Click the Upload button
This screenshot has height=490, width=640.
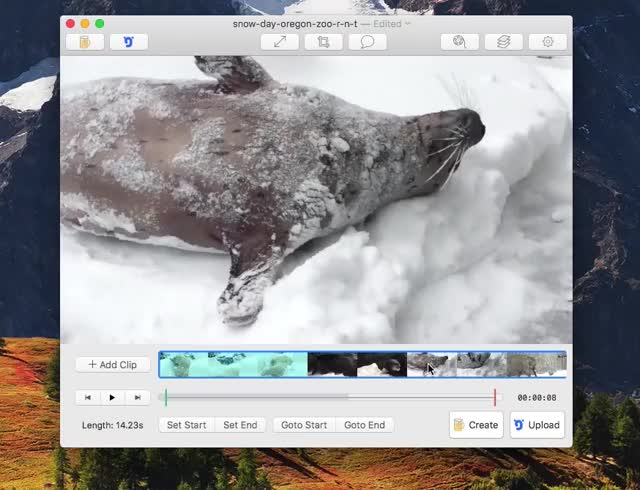point(537,425)
